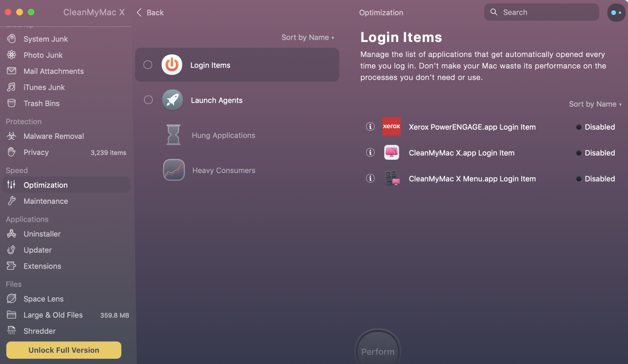Select the Optimization tuning icon in sidebar

(11, 185)
